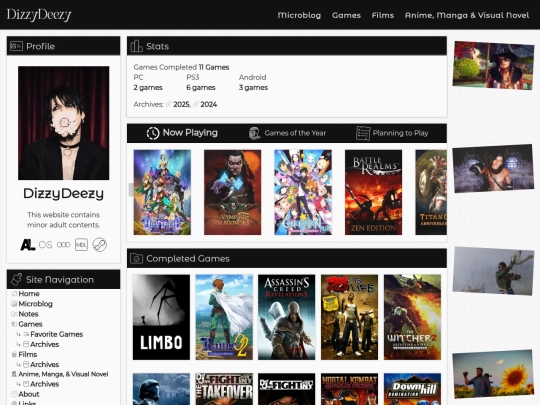The width and height of the screenshot is (540, 405).
Task: Click the DizzyDeezy profile name
Action: click(63, 194)
